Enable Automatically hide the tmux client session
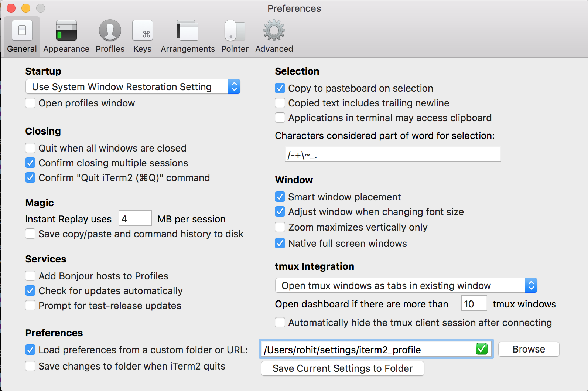The width and height of the screenshot is (588, 391). (280, 322)
